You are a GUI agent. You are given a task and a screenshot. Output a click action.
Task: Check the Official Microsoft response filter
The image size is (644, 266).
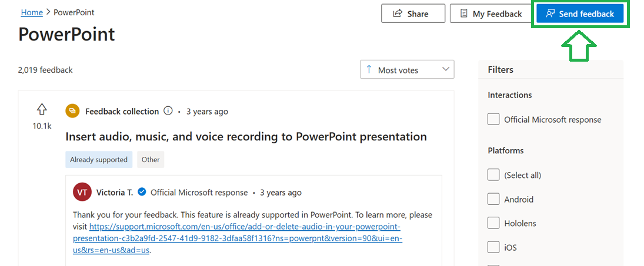point(493,120)
